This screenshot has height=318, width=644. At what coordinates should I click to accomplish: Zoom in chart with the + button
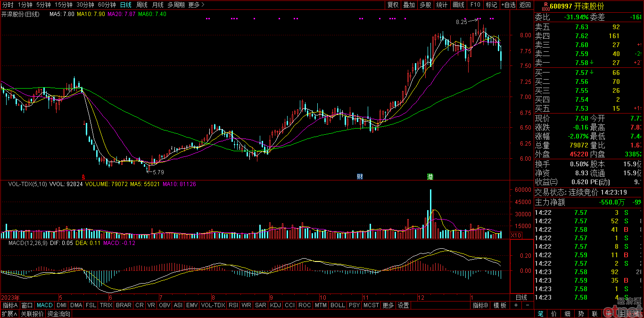coord(516,305)
